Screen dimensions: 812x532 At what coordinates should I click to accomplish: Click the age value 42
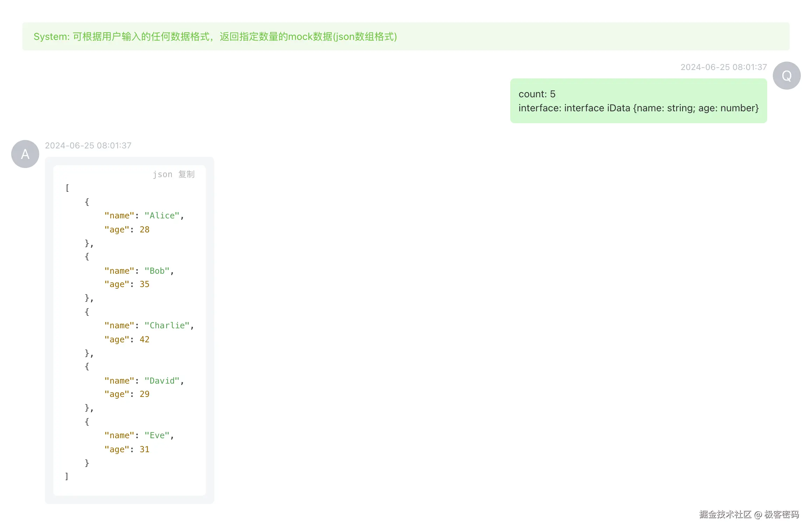pos(145,339)
